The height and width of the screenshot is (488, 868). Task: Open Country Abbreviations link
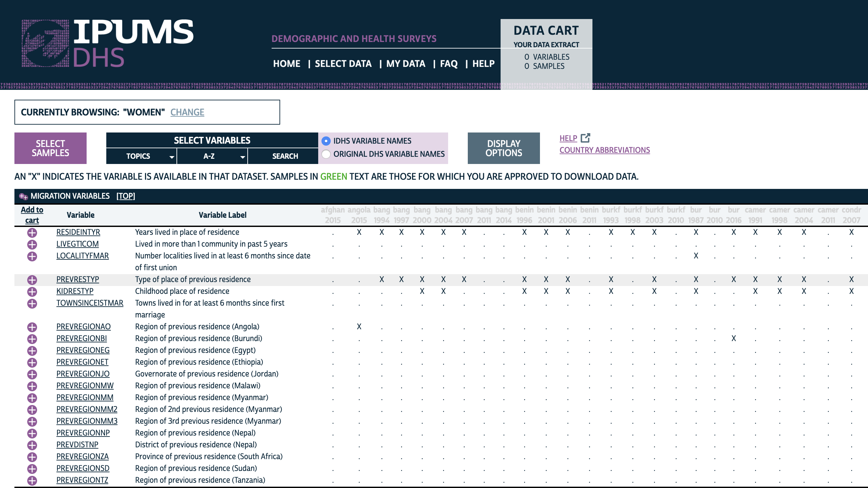pyautogui.click(x=605, y=150)
